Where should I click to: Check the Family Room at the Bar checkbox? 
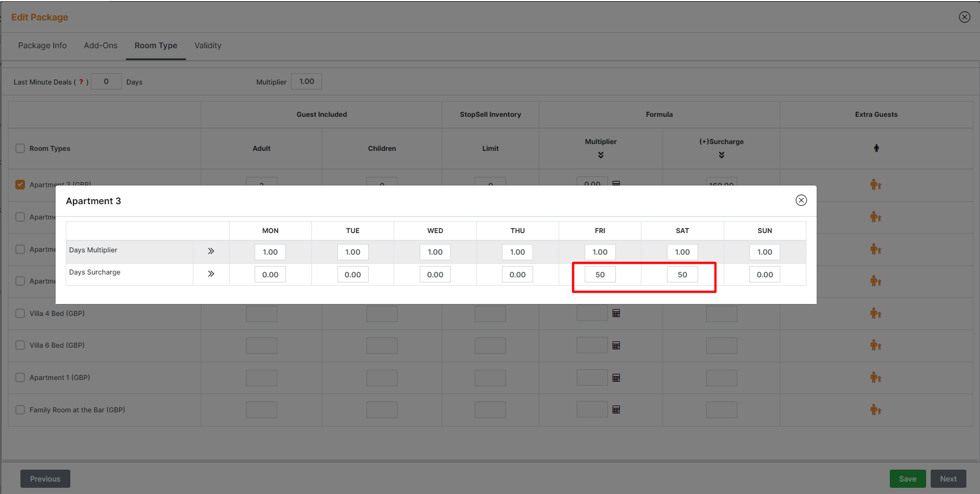(20, 409)
